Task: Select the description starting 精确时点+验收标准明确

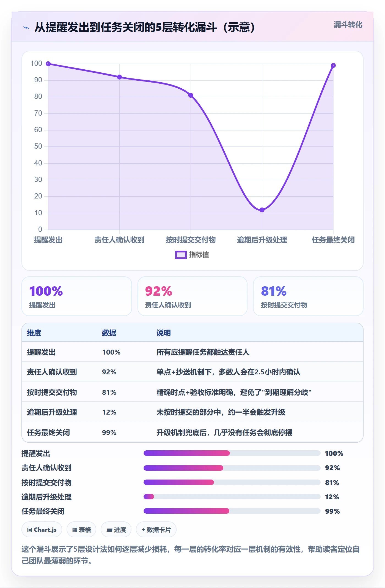Action: (x=234, y=392)
